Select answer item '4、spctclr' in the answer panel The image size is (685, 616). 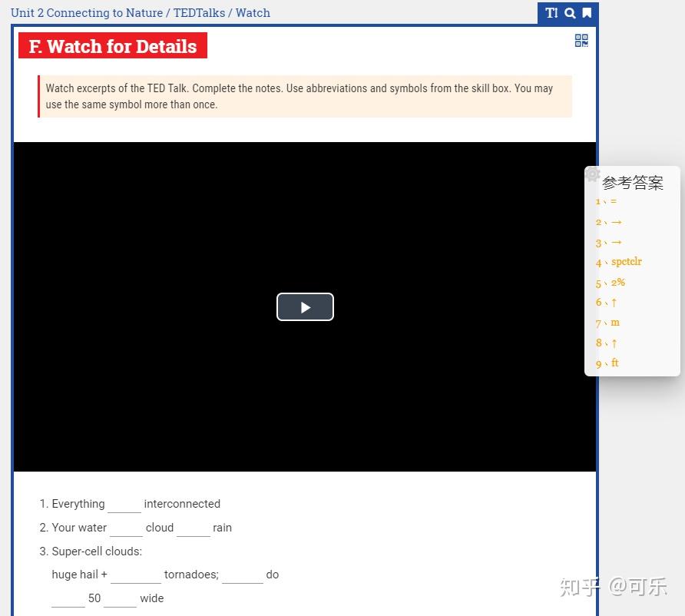coord(618,262)
